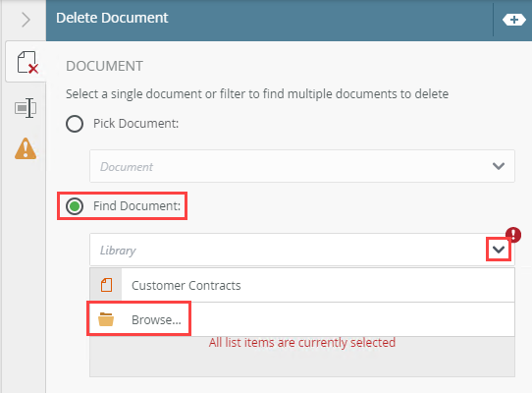Click the Find Document label
The width and height of the screenshot is (532, 393).
136,206
